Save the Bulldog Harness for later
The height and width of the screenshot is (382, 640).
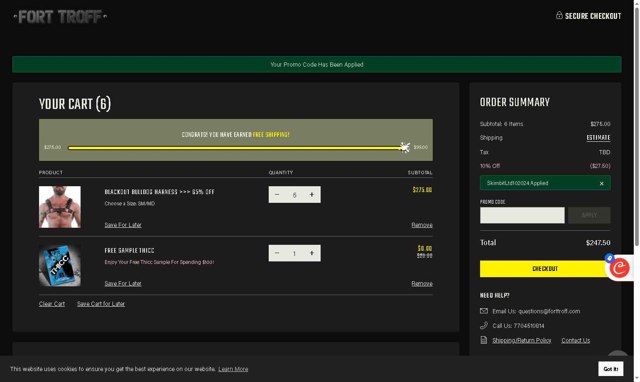point(123,225)
